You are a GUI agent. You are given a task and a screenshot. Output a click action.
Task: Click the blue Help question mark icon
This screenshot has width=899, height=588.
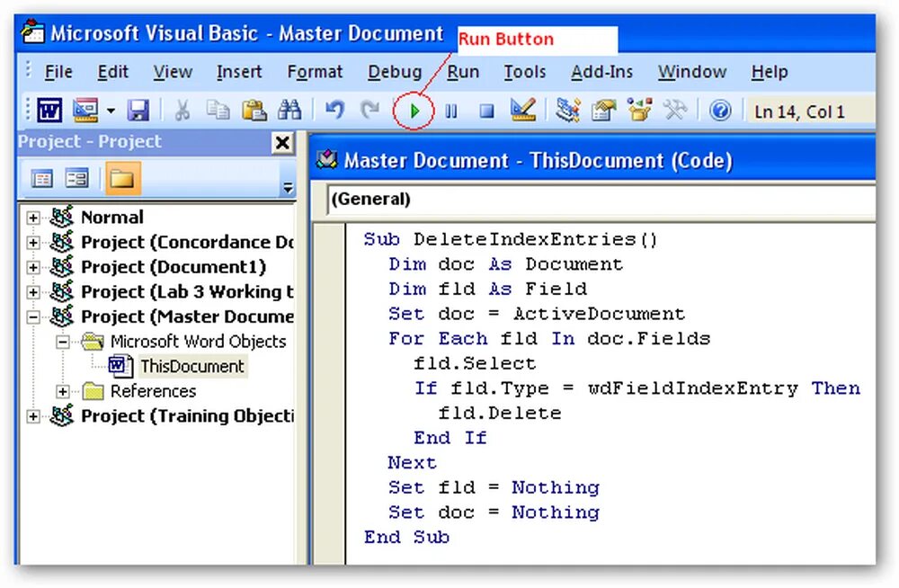tap(720, 111)
